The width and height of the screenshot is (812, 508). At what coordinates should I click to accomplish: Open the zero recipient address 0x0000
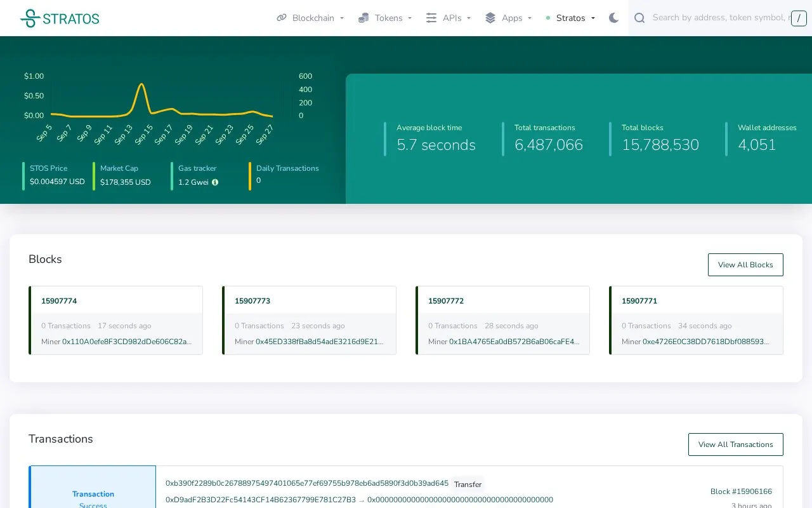[460, 500]
